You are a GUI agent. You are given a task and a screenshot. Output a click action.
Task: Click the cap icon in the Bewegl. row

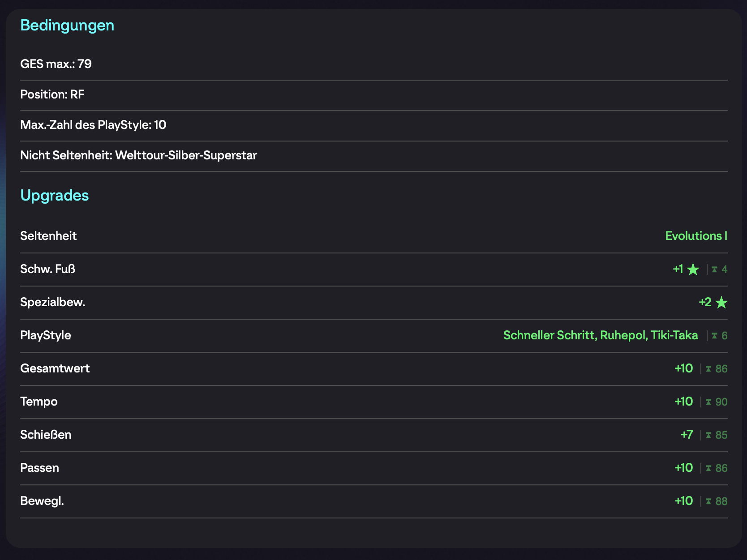point(708,501)
